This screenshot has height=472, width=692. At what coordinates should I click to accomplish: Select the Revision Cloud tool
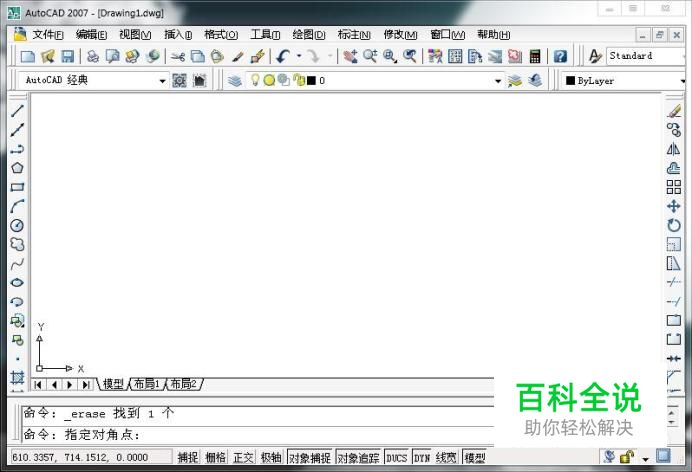(17, 244)
